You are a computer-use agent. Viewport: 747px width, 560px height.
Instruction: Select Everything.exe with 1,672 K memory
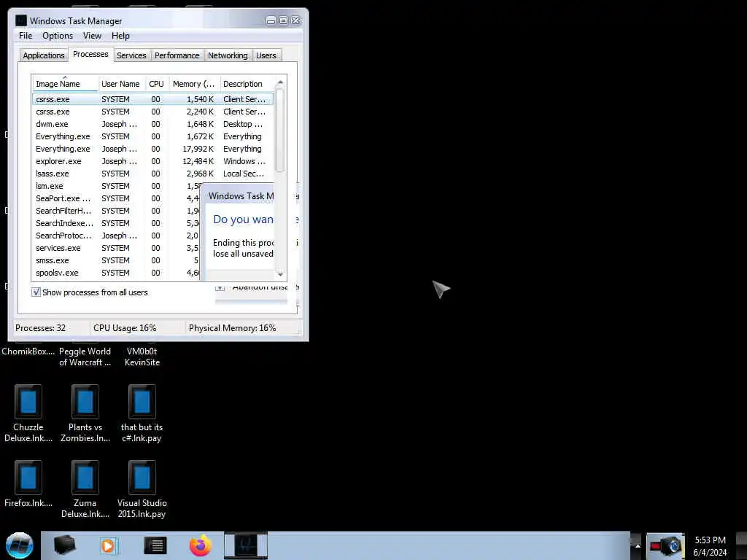(x=152, y=136)
